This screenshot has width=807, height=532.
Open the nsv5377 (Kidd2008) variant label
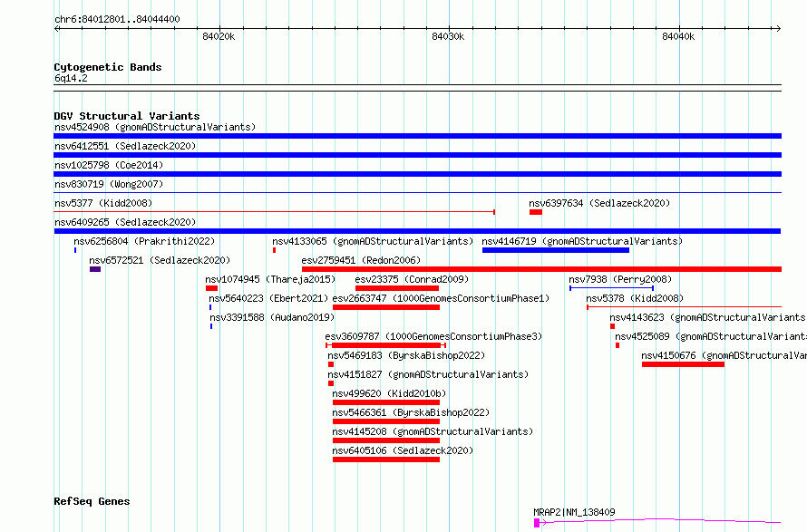coord(103,203)
